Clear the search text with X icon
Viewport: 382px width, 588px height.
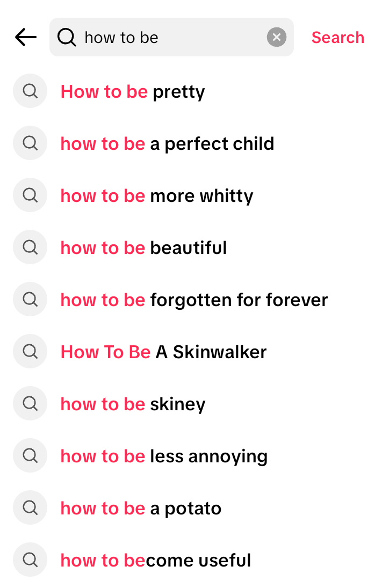[276, 38]
